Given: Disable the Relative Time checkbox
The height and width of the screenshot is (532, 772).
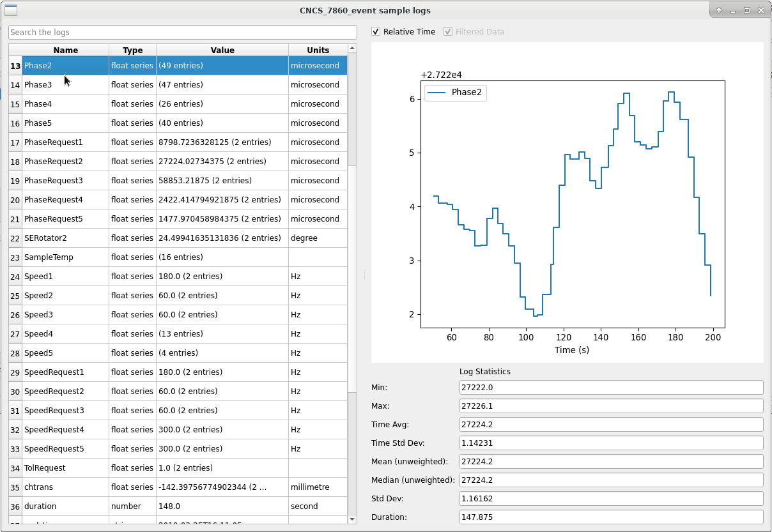Looking at the screenshot, I should pyautogui.click(x=376, y=31).
